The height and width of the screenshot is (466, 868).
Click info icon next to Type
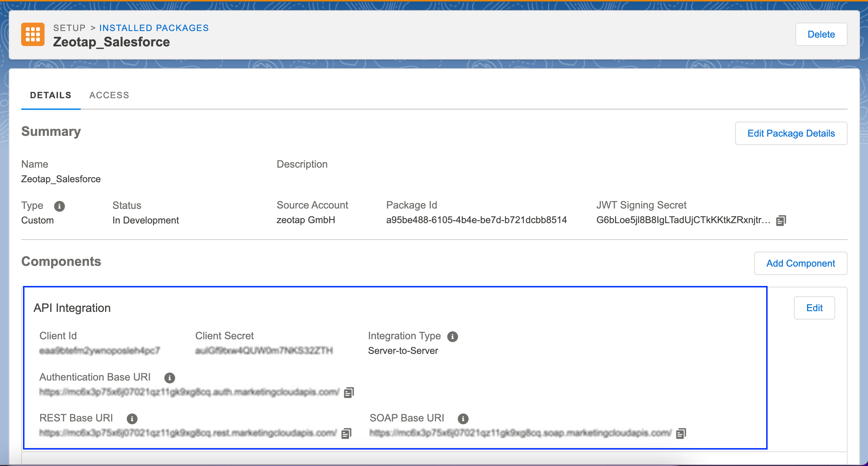(59, 206)
